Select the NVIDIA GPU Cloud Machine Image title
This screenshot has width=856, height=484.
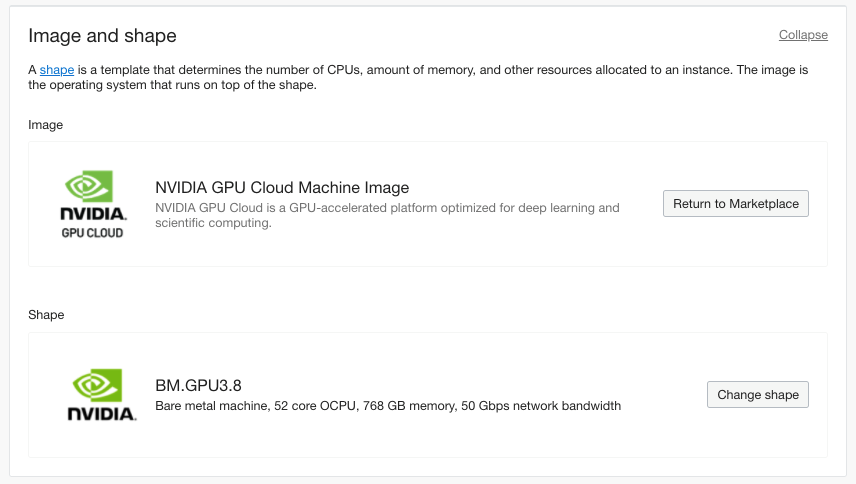coord(282,188)
